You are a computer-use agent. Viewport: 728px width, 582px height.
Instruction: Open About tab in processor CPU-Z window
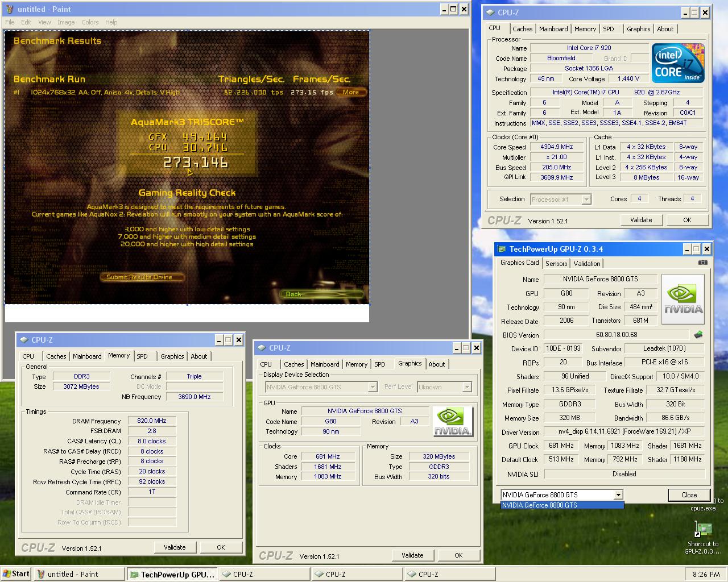pyautogui.click(x=665, y=29)
